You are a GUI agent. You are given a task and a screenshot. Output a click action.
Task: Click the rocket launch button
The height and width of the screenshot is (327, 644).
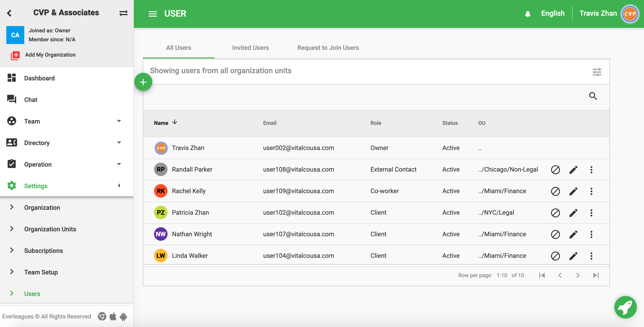[625, 307]
